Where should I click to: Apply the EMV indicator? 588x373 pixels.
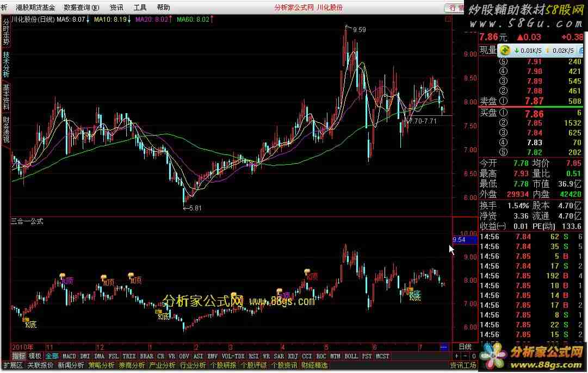pyautogui.click(x=213, y=356)
